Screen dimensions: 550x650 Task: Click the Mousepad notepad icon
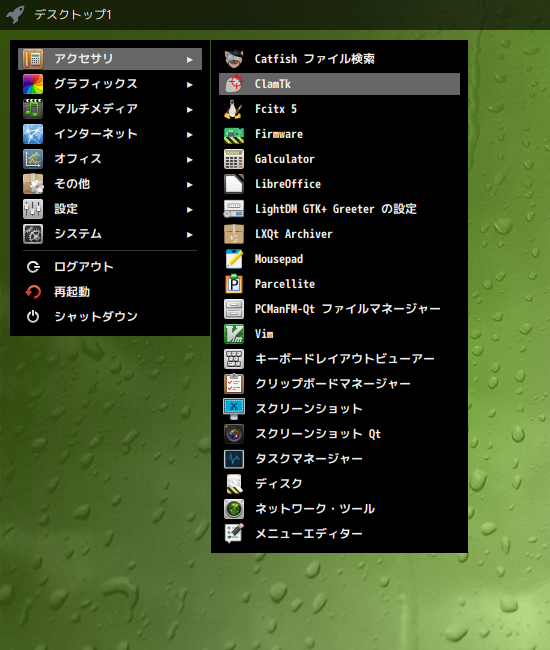pyautogui.click(x=234, y=259)
